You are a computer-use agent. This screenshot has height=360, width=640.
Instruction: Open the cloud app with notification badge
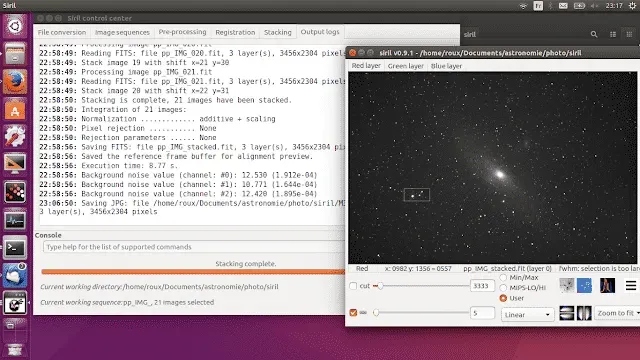point(15,275)
